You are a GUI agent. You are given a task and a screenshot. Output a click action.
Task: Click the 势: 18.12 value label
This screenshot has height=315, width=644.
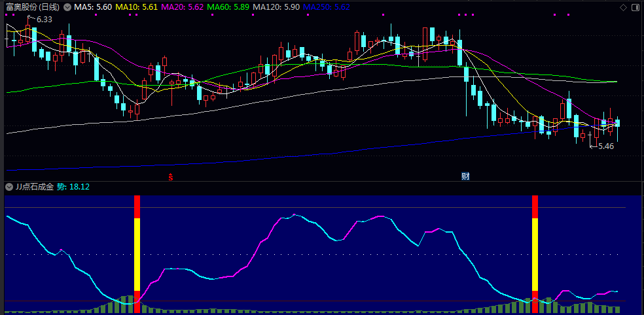[73, 187]
